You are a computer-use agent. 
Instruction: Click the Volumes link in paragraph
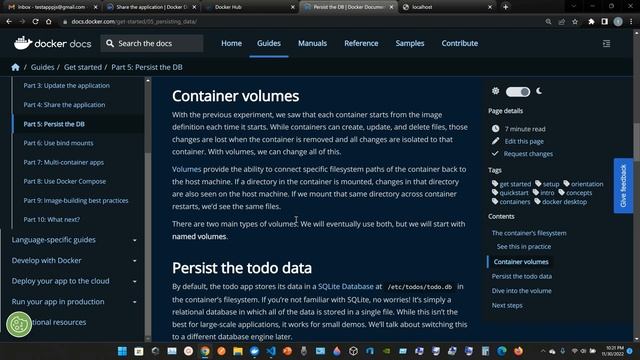coord(187,169)
